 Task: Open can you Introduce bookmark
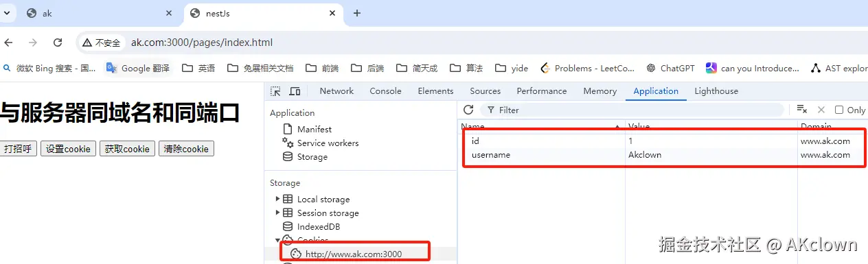[753, 68]
